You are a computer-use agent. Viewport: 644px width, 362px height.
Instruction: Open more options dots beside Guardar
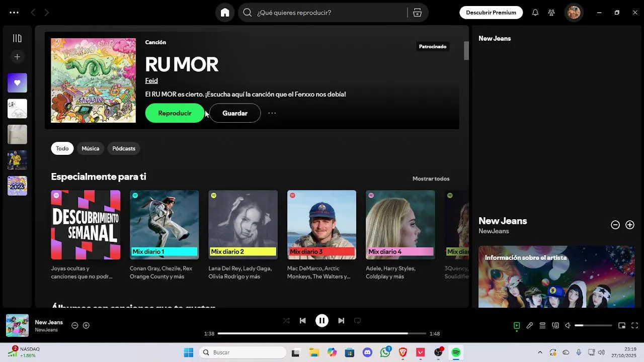[272, 113]
